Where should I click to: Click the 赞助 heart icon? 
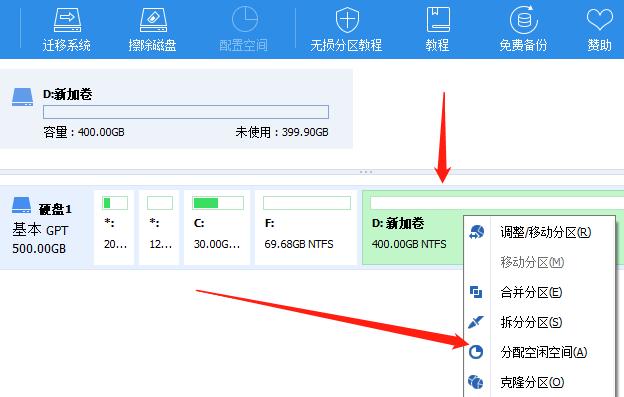tap(600, 19)
